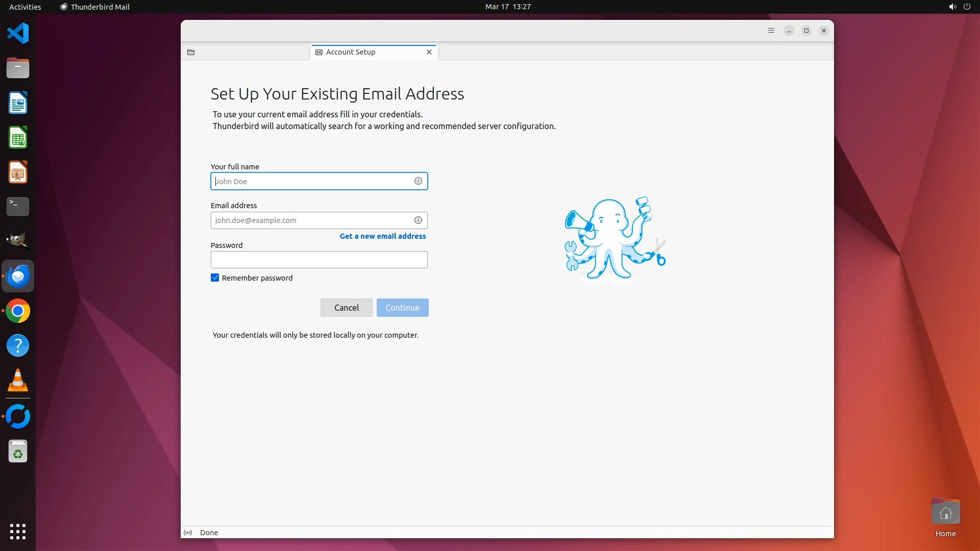The width and height of the screenshot is (980, 551).
Task: Open Visual Studio Code from dock
Action: tap(18, 34)
